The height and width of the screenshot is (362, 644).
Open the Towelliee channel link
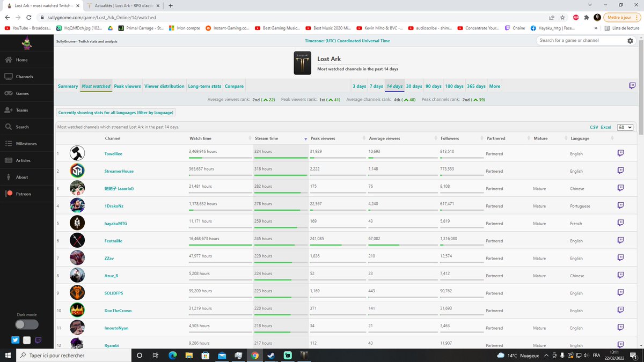(x=113, y=153)
